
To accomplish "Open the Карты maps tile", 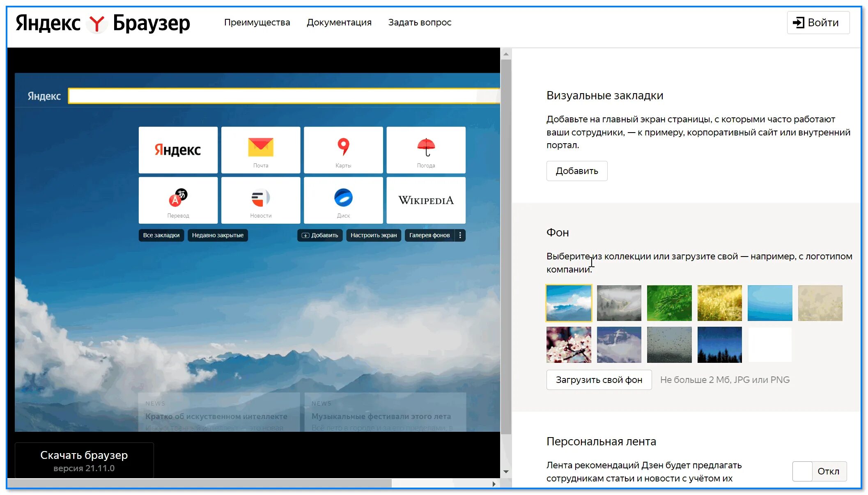I will coord(343,150).
